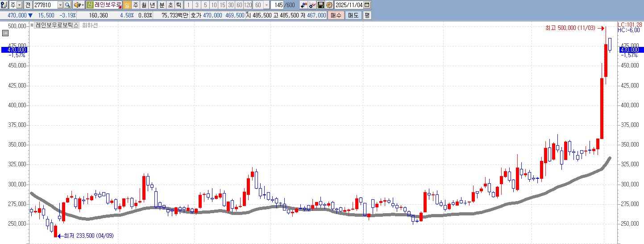Click the candle count field 145

coord(277,5)
